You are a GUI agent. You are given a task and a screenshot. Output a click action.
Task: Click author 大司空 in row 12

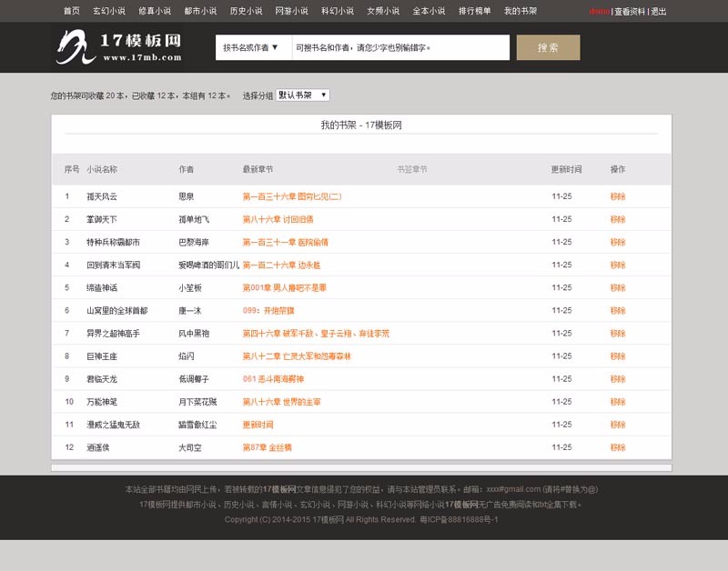[x=190, y=447]
